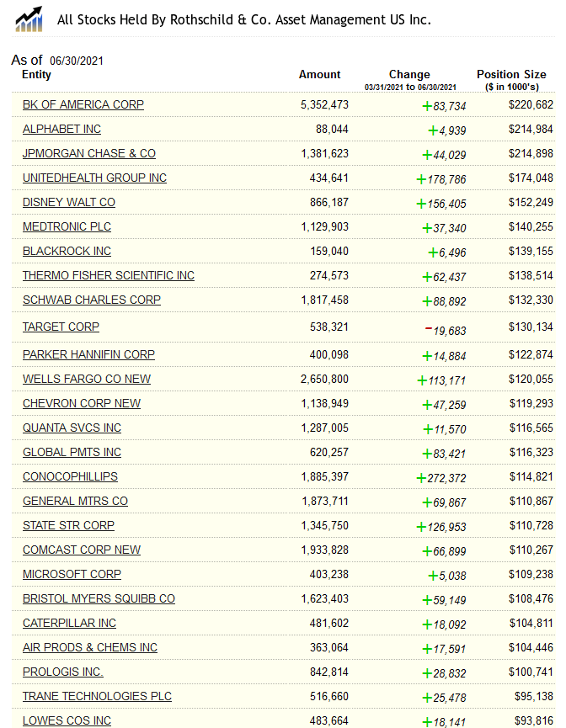The image size is (566, 728).
Task: Open WELLS FARGO CO NEW link
Action: pyautogui.click(x=87, y=379)
